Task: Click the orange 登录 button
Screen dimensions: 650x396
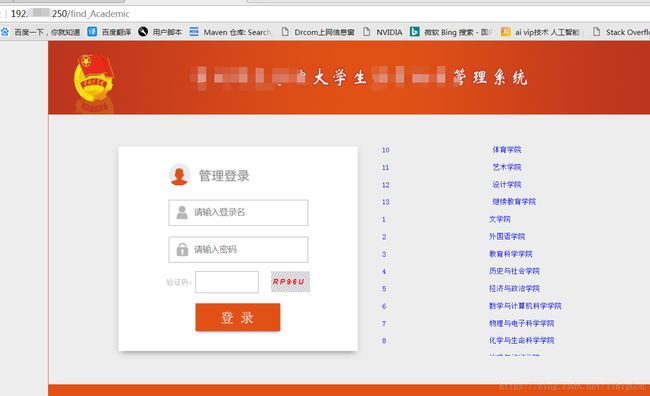Action: pyautogui.click(x=238, y=317)
